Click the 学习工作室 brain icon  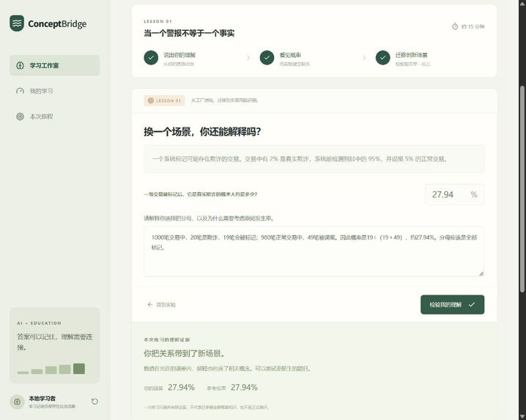click(x=20, y=65)
